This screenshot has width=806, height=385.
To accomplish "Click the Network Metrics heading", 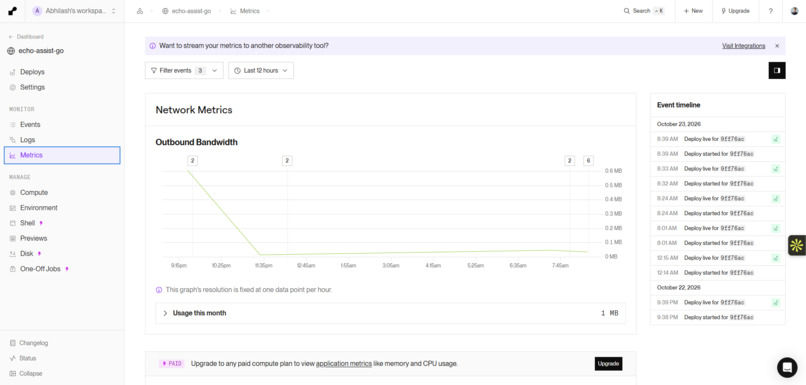I will click(194, 110).
